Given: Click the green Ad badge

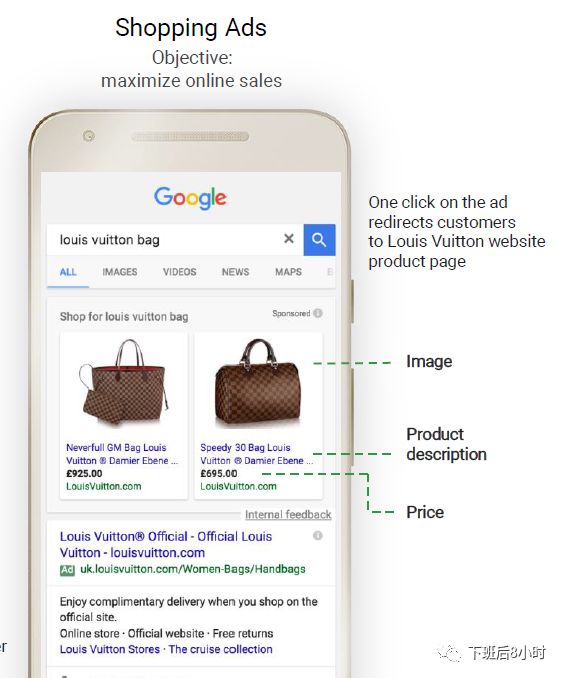Looking at the screenshot, I should coord(67,570).
